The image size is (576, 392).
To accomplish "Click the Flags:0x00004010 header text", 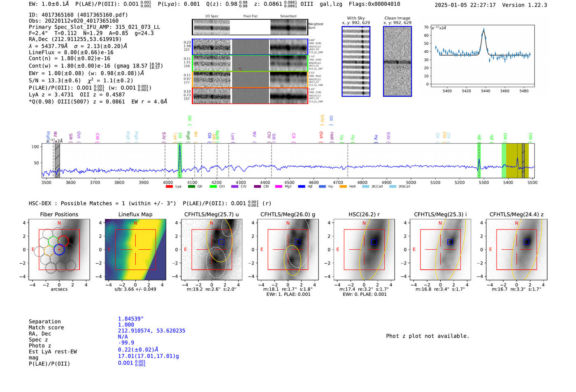I will 374,4.
